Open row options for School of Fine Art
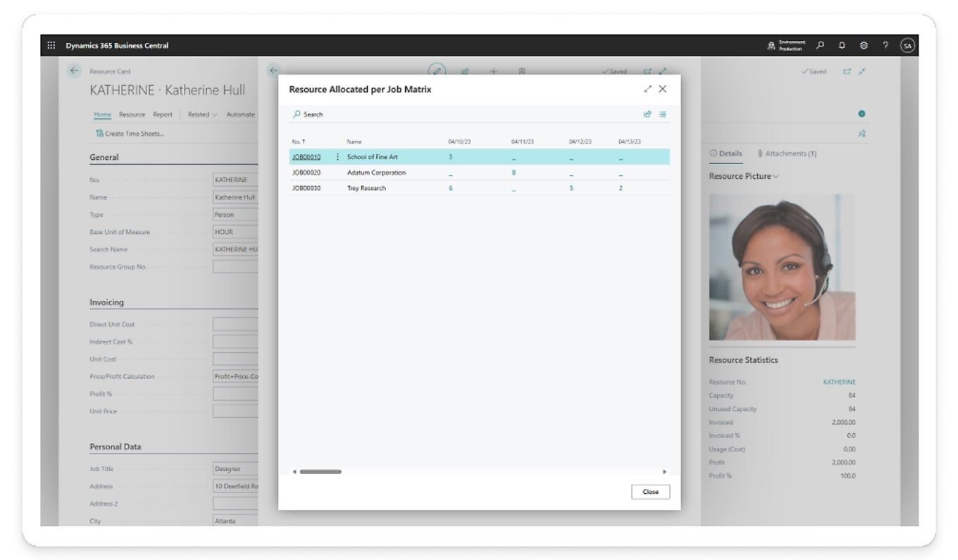The image size is (958, 560). click(337, 157)
